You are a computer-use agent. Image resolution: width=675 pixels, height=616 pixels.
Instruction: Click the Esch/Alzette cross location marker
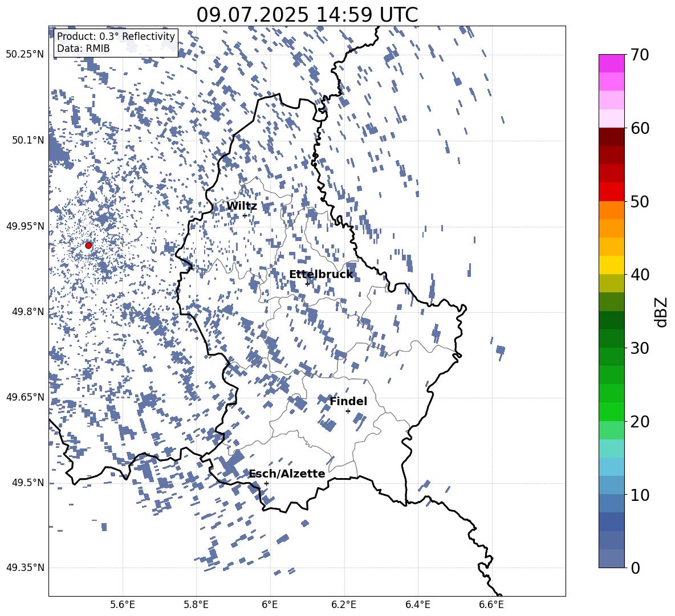tap(266, 483)
